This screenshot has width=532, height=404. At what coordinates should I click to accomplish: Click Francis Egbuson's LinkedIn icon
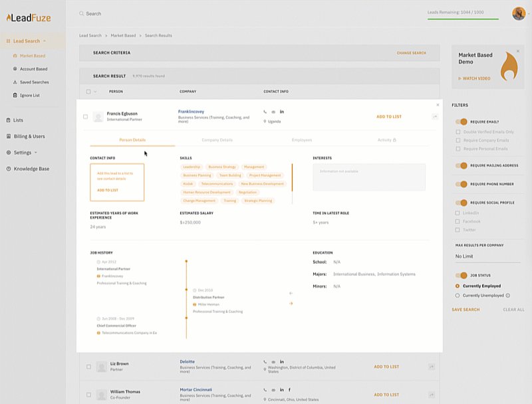(281, 112)
